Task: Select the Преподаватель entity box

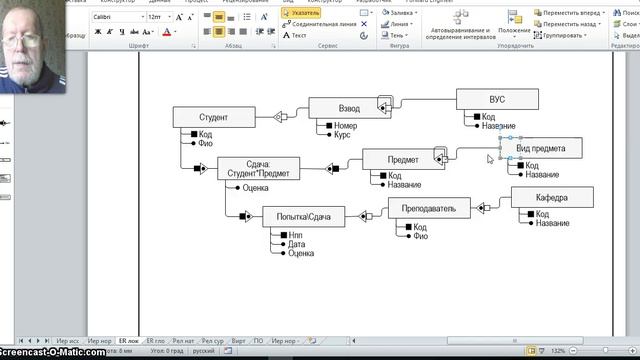Action: point(429,208)
